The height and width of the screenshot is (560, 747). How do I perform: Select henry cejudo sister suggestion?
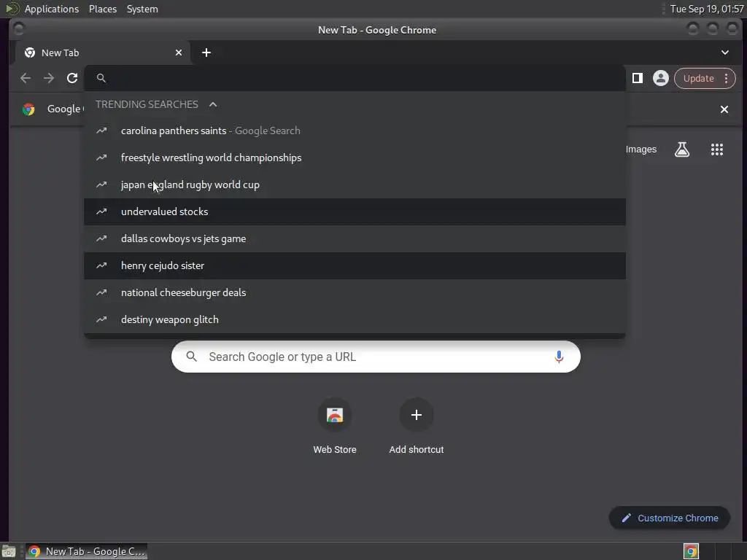click(355, 265)
